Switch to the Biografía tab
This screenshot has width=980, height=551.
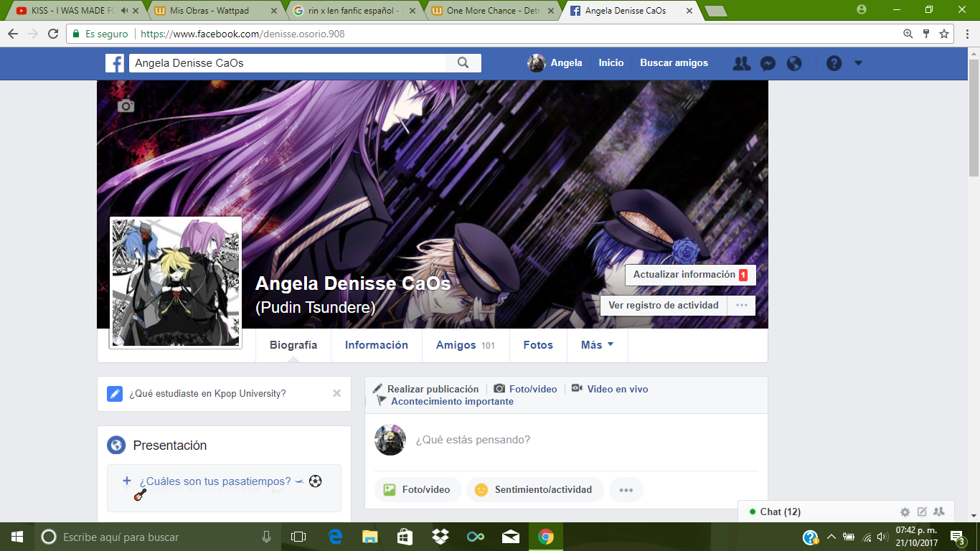pyautogui.click(x=293, y=345)
